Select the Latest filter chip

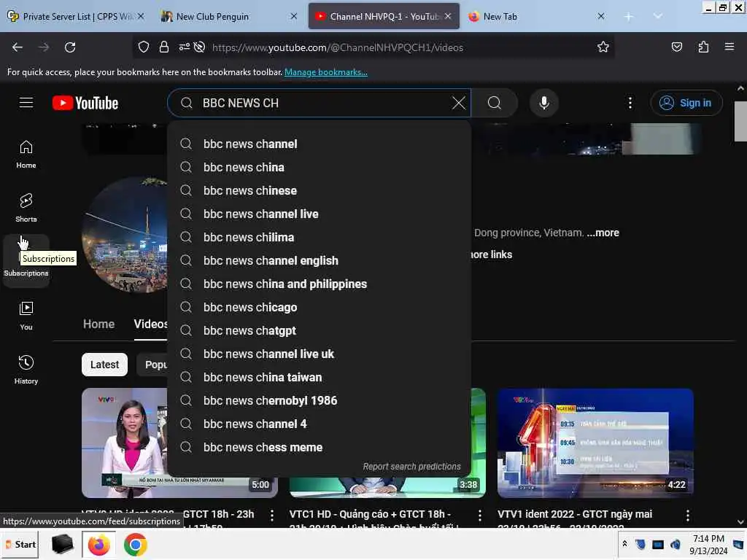(x=104, y=365)
